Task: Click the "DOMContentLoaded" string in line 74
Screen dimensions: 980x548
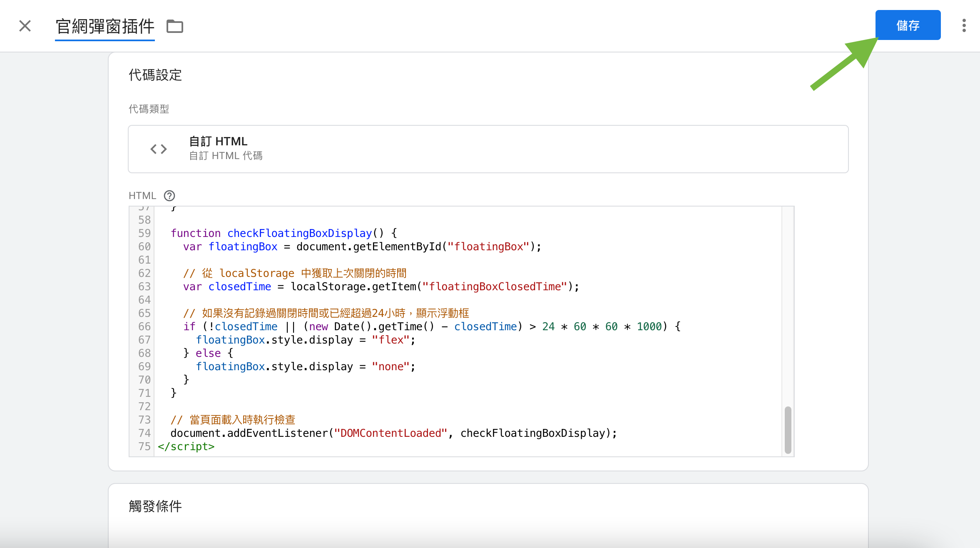Action: (x=391, y=433)
